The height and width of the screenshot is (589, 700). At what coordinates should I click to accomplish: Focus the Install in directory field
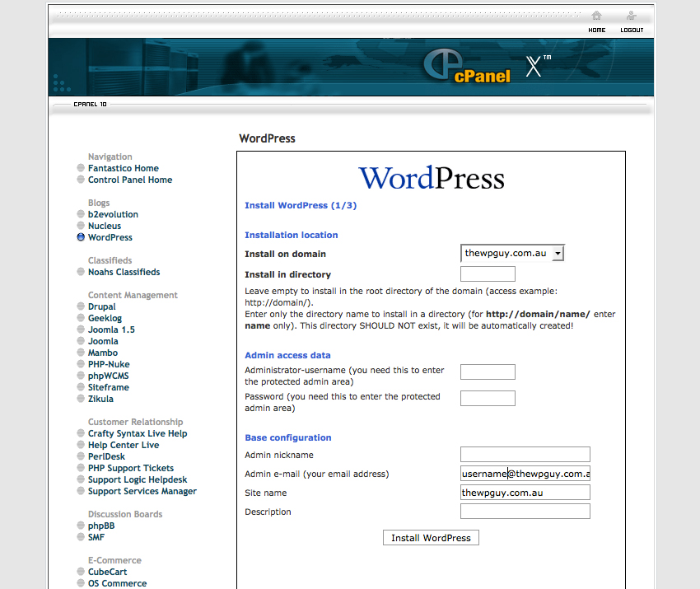coord(488,273)
